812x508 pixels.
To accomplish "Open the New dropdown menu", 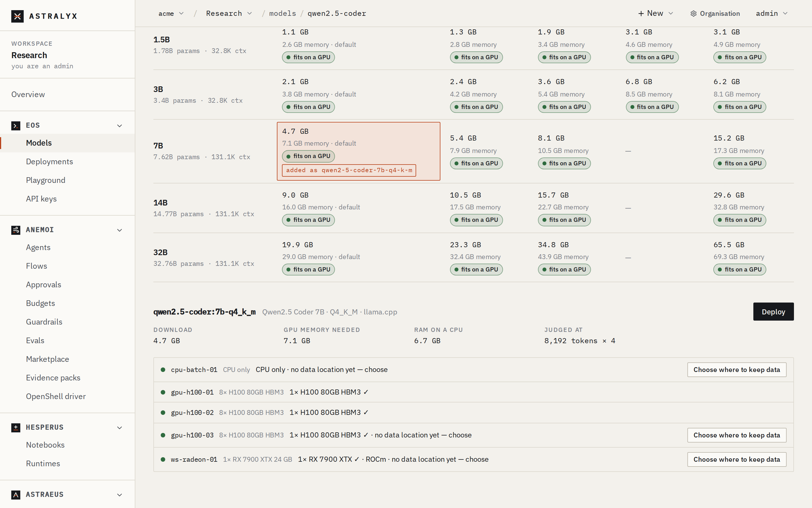I will click(656, 14).
